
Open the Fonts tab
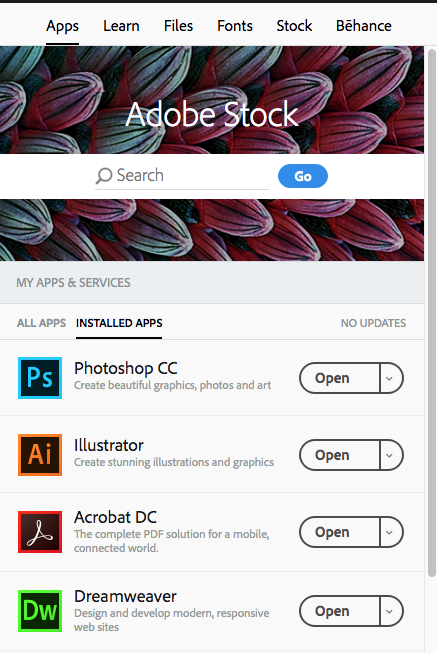coord(235,26)
